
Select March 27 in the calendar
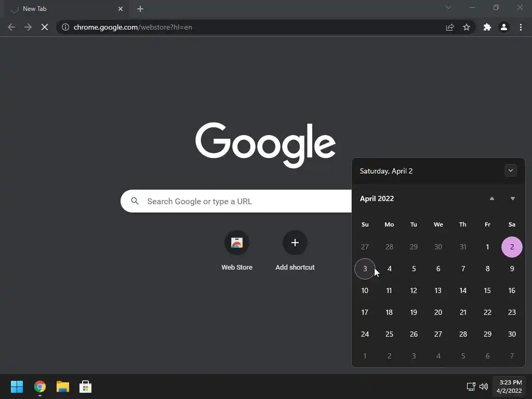[x=365, y=247]
